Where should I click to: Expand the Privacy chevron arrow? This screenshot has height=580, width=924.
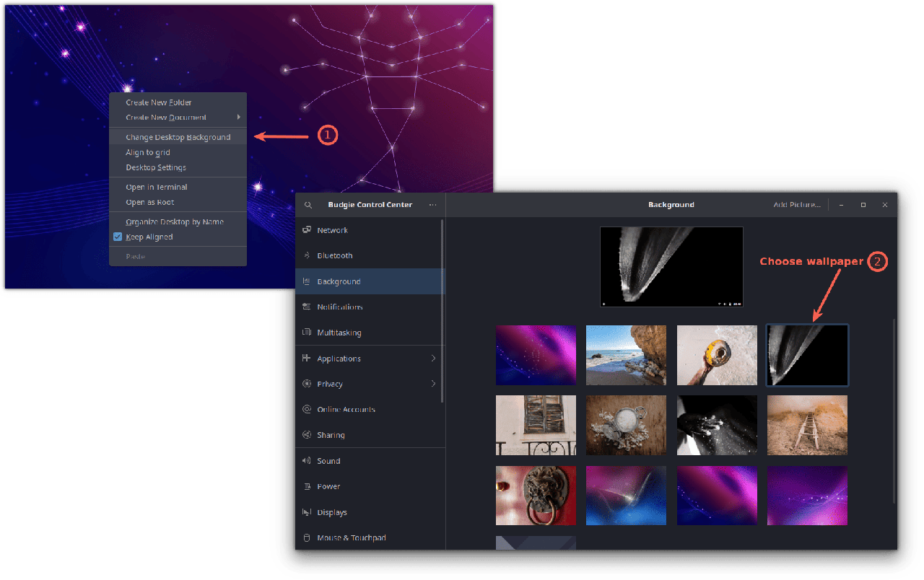[x=433, y=384]
